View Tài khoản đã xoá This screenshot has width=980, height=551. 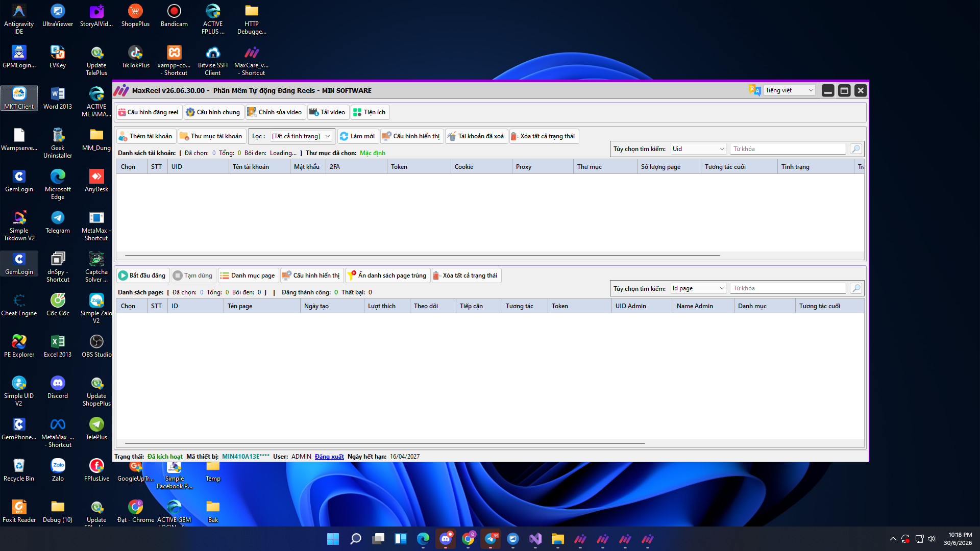click(x=476, y=136)
